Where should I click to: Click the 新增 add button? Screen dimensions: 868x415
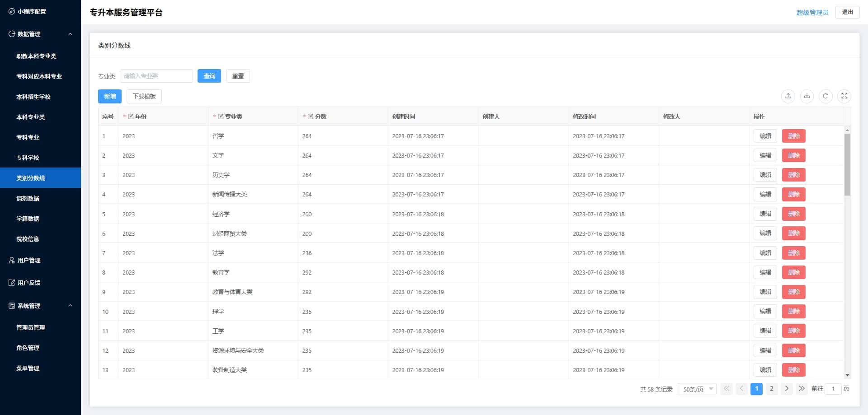110,96
